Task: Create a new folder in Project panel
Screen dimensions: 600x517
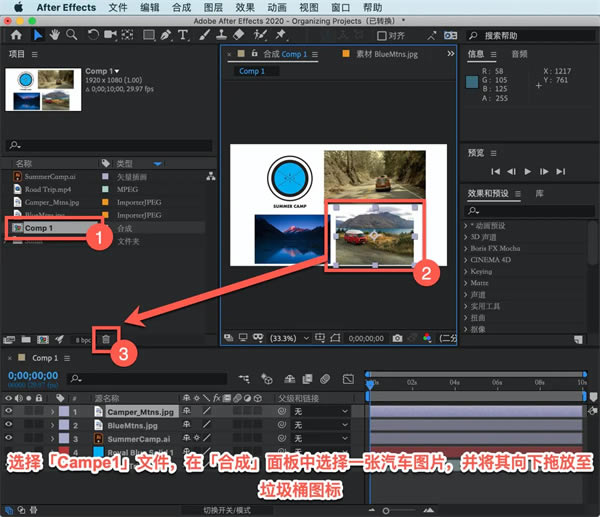Action: coord(26,339)
